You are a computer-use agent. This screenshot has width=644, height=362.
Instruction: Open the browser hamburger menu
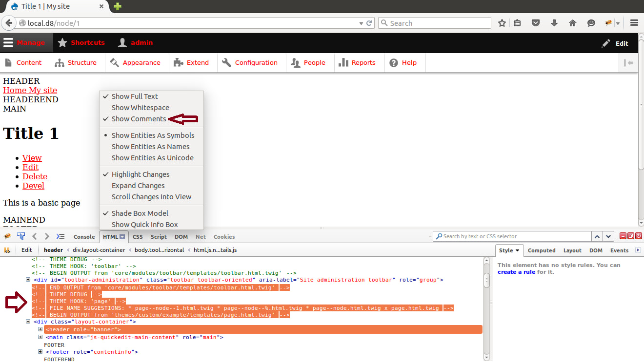(634, 23)
